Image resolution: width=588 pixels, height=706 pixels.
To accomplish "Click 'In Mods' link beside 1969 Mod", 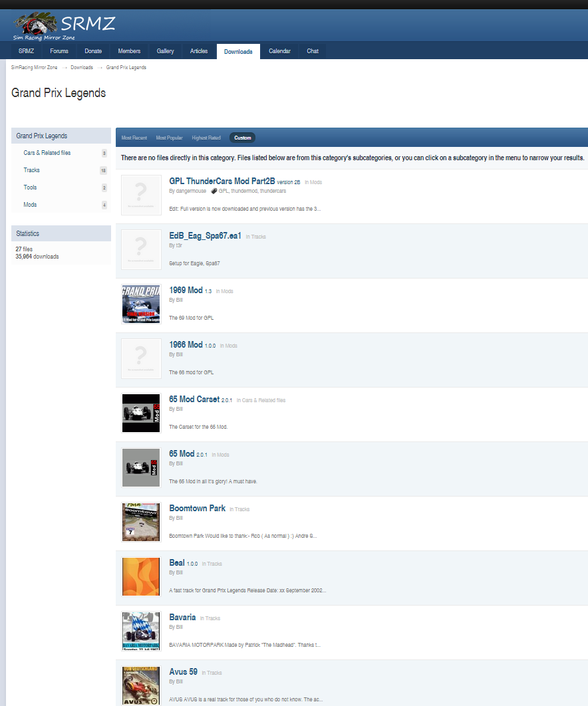I will click(224, 291).
